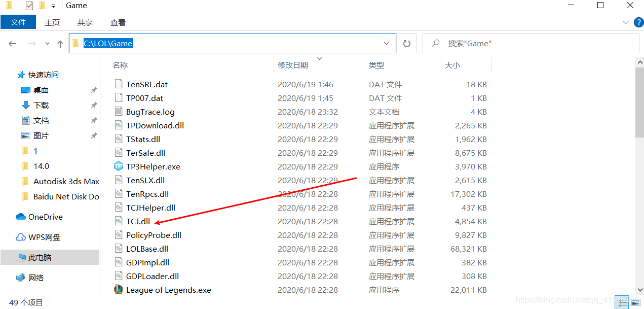Switch to the 主页 tab
This screenshot has height=309, width=644.
[52, 23]
